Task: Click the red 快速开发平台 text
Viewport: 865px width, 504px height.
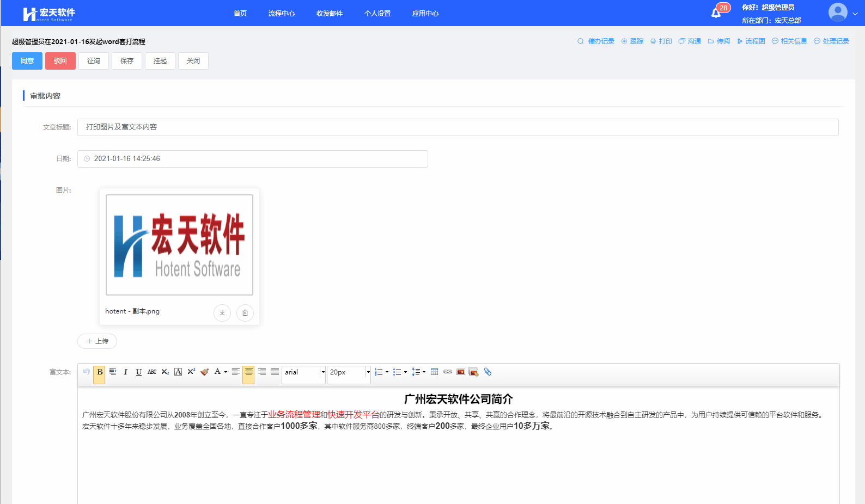Action: 354,415
